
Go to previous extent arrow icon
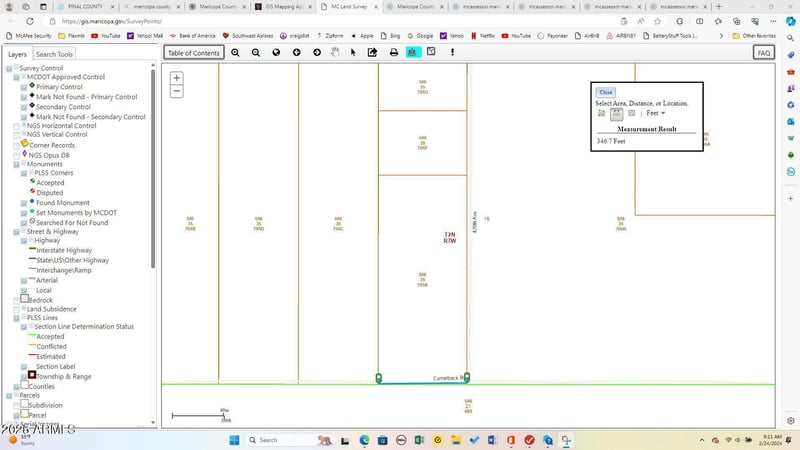(297, 53)
